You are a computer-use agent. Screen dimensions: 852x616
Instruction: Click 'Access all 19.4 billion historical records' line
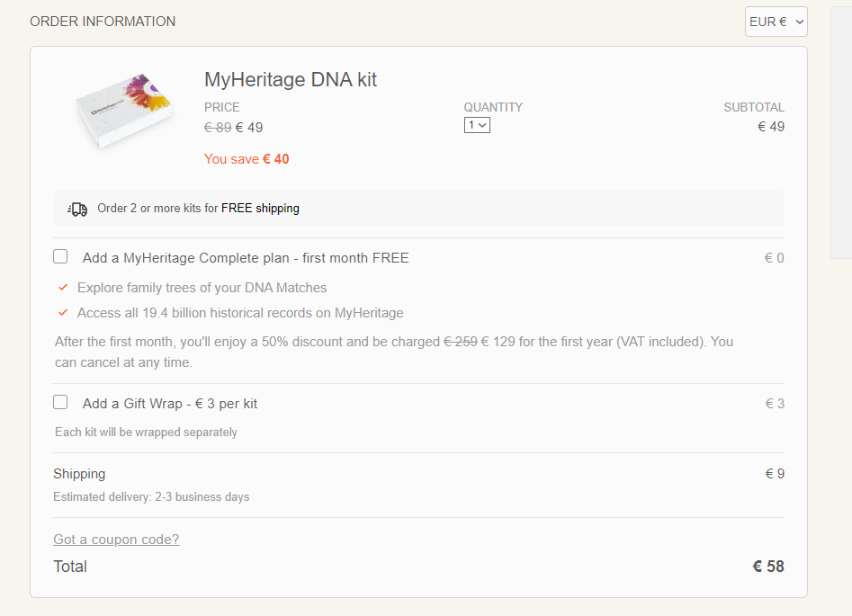(240, 314)
